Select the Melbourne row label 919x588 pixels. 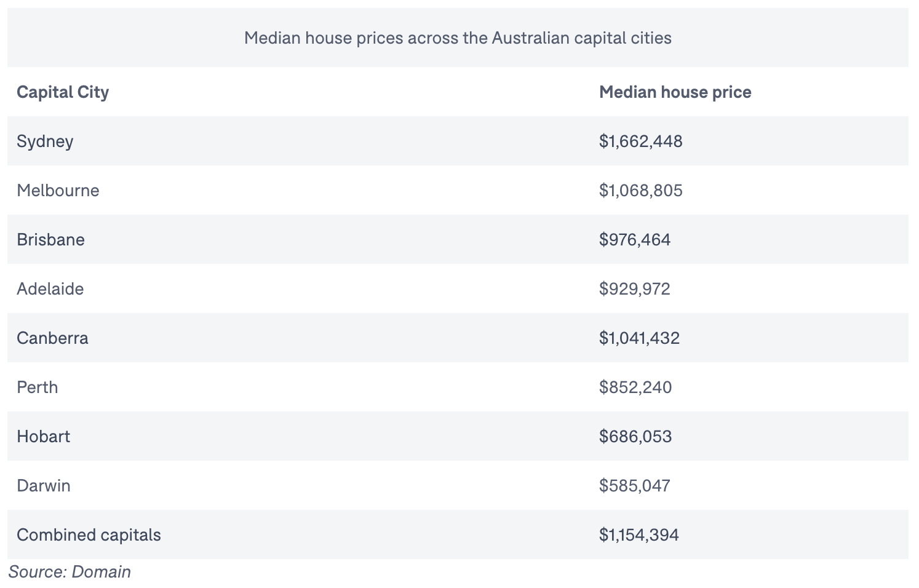(58, 191)
